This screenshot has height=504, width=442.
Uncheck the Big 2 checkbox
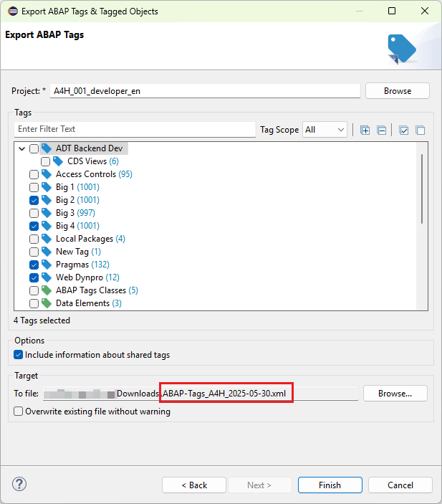click(34, 200)
